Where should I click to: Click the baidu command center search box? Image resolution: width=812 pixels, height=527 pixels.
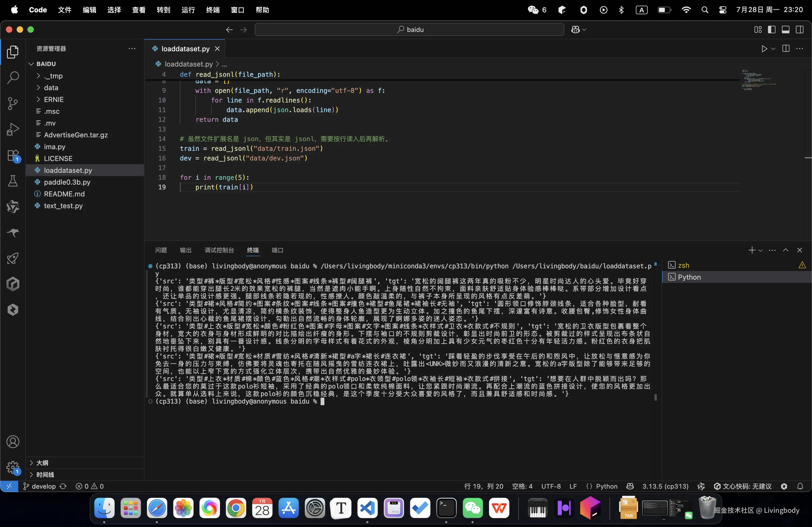pyautogui.click(x=409, y=30)
